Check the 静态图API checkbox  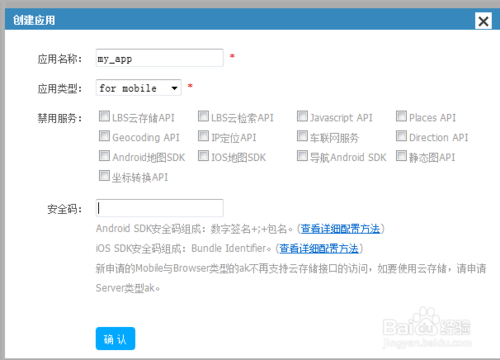(401, 156)
